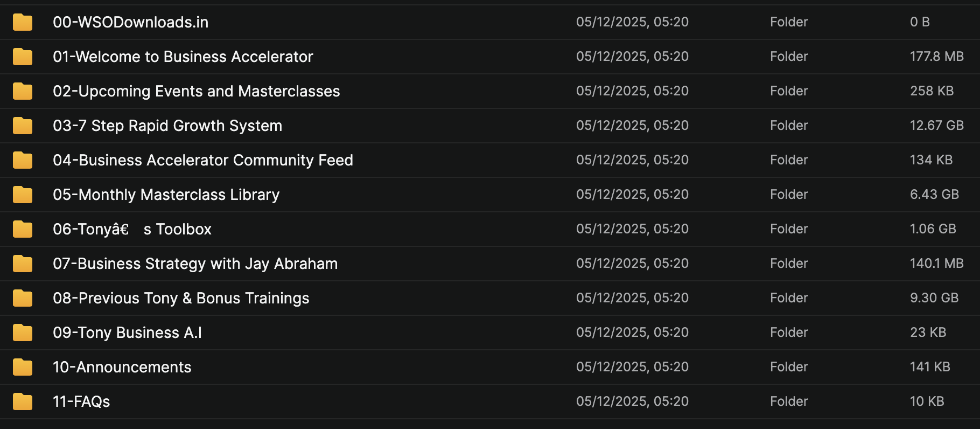Open 04-Business Accelerator Community Feed folder
The height and width of the screenshot is (429, 980).
point(202,160)
